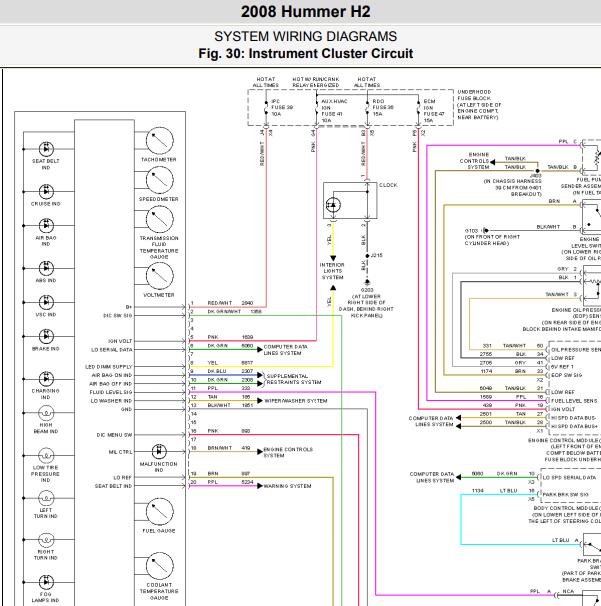
Task: Click the "AIR BAG ON IND" pin label
Action: (x=112, y=375)
